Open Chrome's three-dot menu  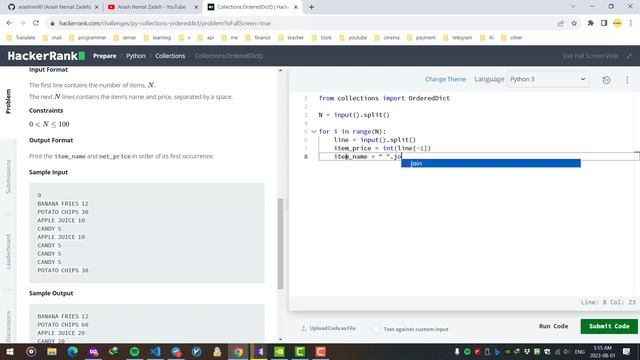[631, 23]
